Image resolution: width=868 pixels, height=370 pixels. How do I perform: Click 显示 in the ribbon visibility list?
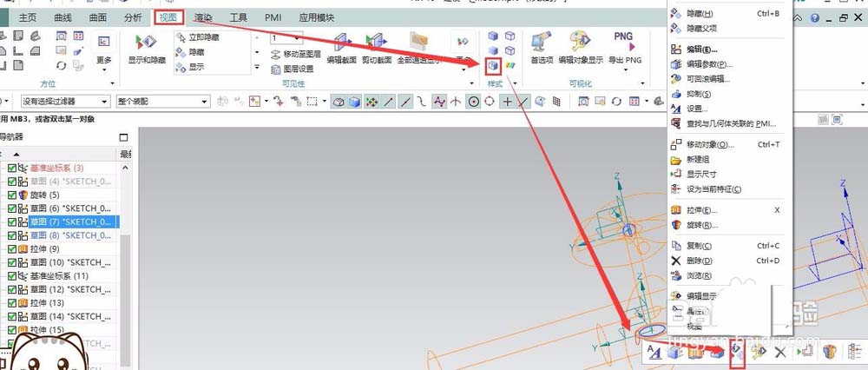[x=191, y=67]
